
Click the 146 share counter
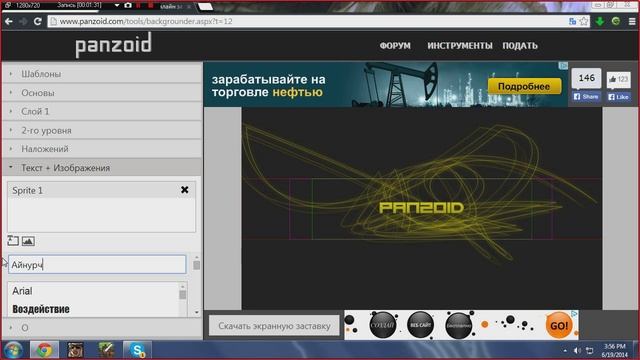[586, 78]
